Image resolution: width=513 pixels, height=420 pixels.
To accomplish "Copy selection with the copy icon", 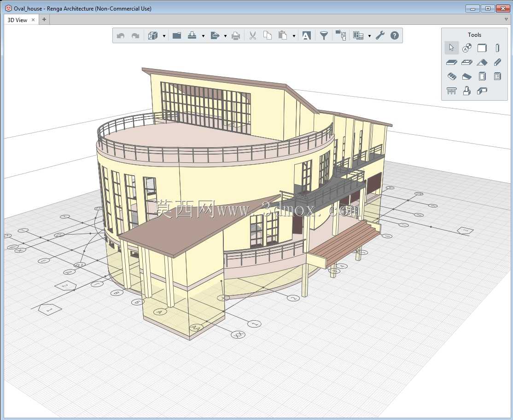I will pos(267,35).
